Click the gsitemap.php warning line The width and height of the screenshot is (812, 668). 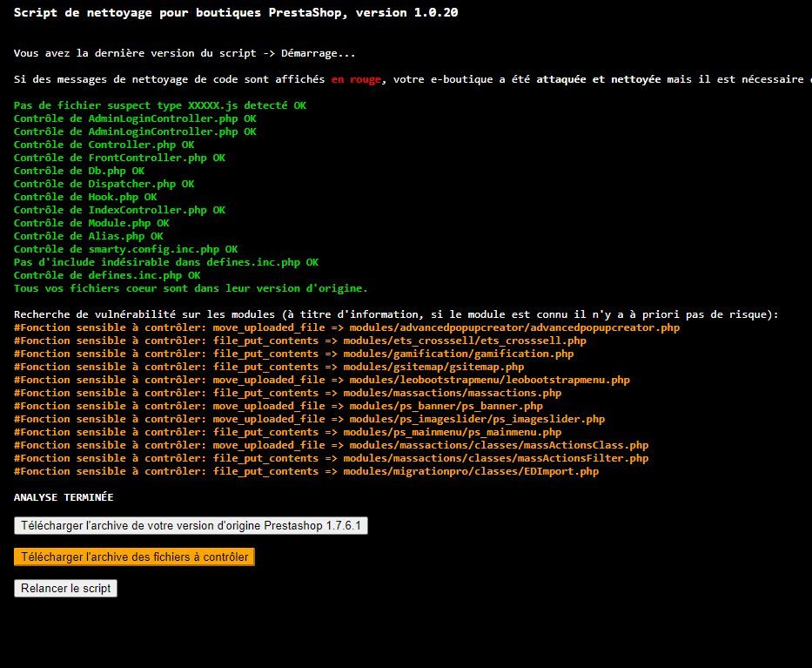tap(269, 367)
